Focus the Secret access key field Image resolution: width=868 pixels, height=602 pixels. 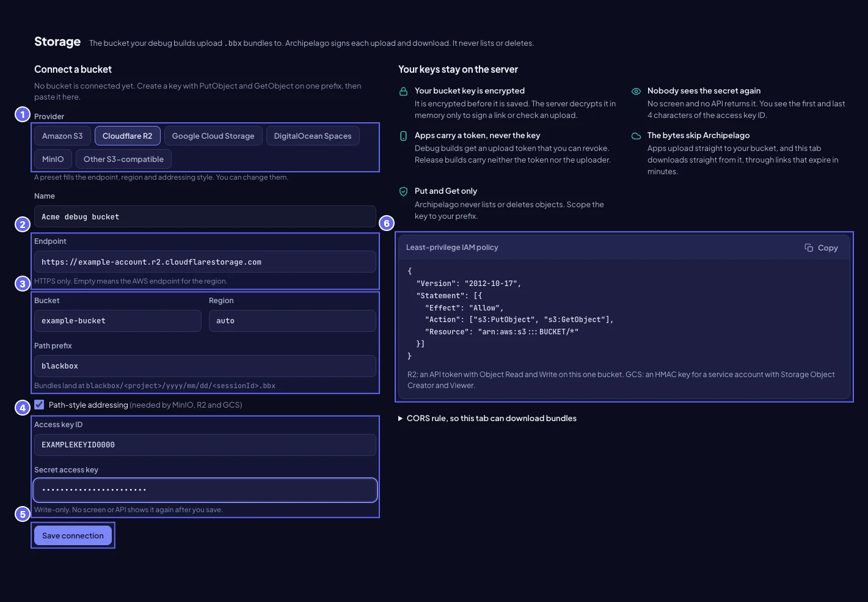coord(205,490)
